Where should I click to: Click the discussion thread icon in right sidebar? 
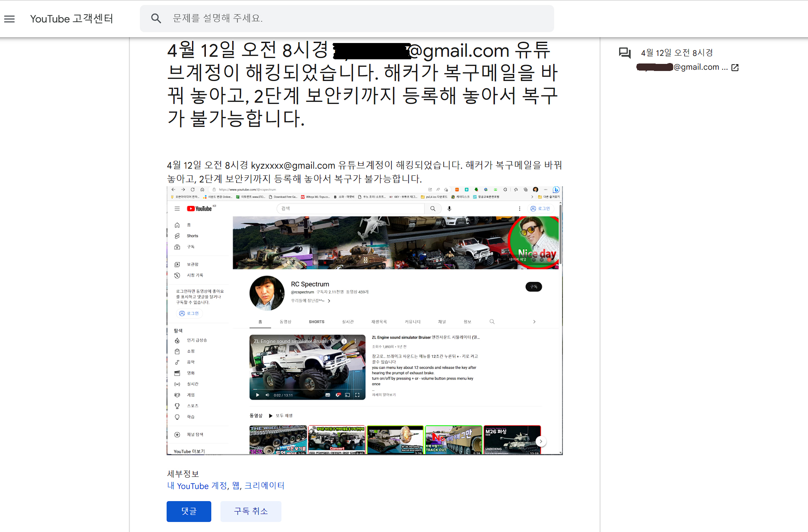[625, 53]
